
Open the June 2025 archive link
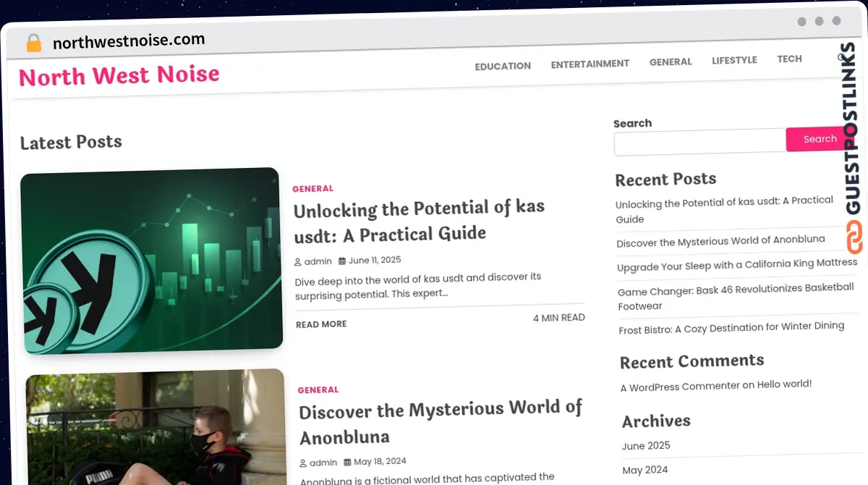coord(646,446)
